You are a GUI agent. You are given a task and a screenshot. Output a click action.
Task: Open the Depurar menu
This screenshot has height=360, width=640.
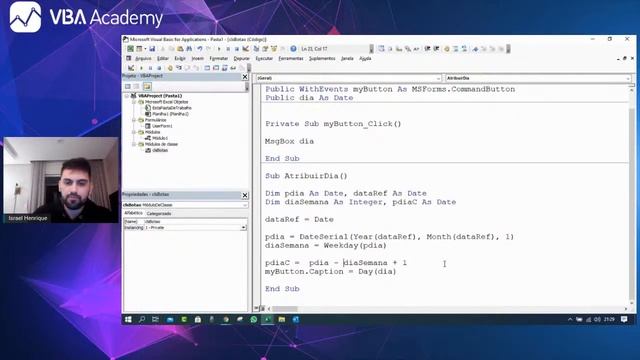point(241,58)
